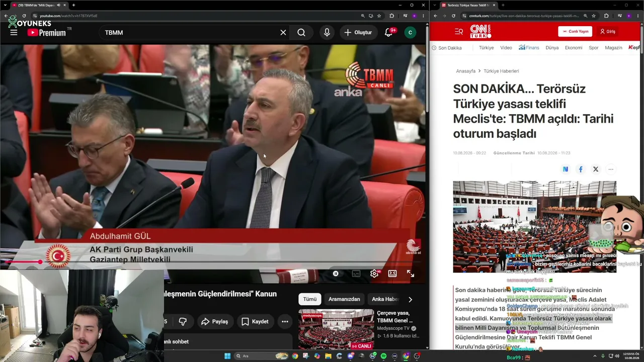The width and height of the screenshot is (644, 362).
Task: Select the Aramanızdan filter chip
Action: 344,299
